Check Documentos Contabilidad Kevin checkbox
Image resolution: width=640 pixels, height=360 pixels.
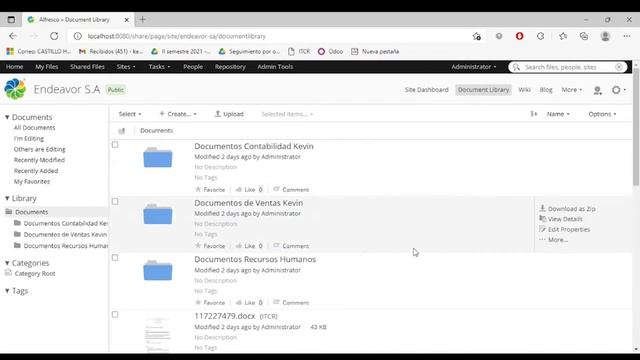pos(115,144)
